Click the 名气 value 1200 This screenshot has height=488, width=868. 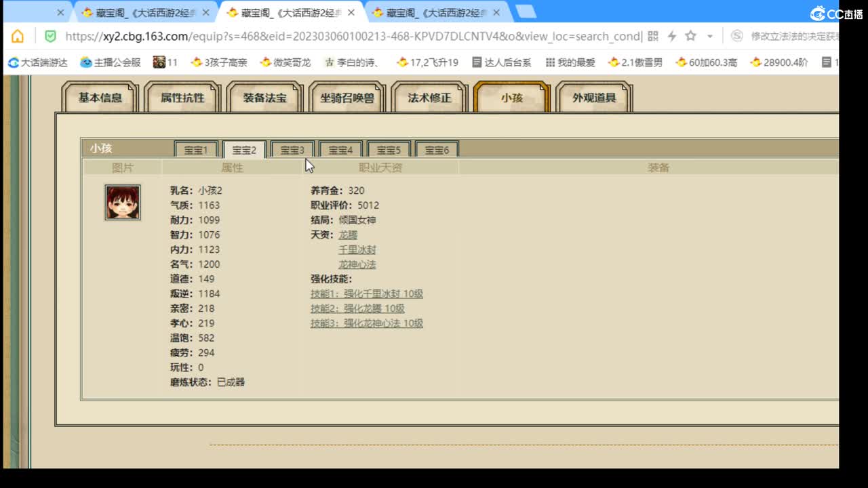pos(209,264)
